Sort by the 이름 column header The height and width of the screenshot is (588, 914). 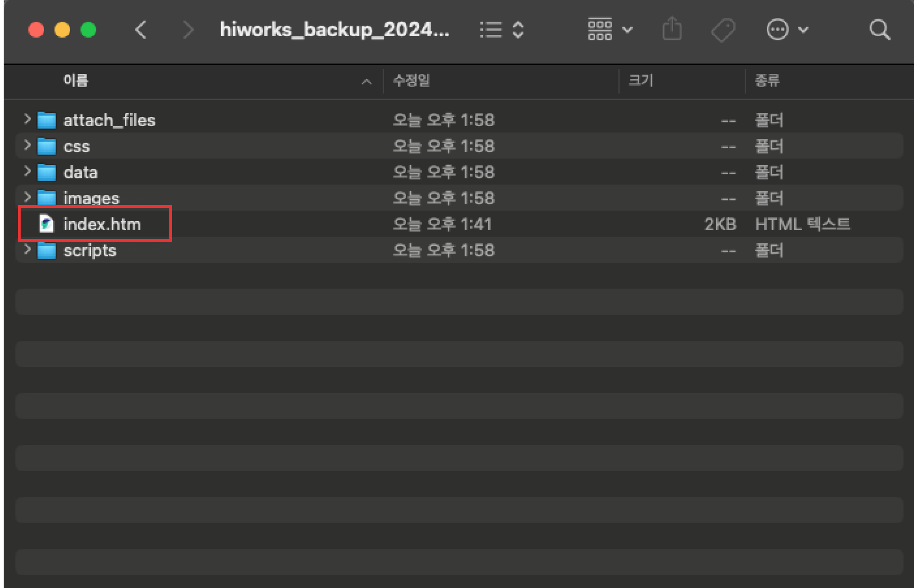point(76,81)
